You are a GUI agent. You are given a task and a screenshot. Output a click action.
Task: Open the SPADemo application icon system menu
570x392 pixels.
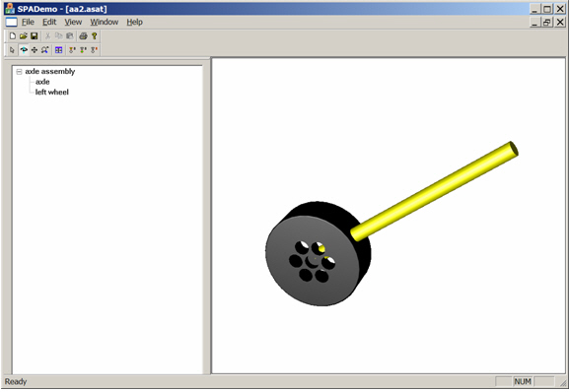click(x=10, y=8)
